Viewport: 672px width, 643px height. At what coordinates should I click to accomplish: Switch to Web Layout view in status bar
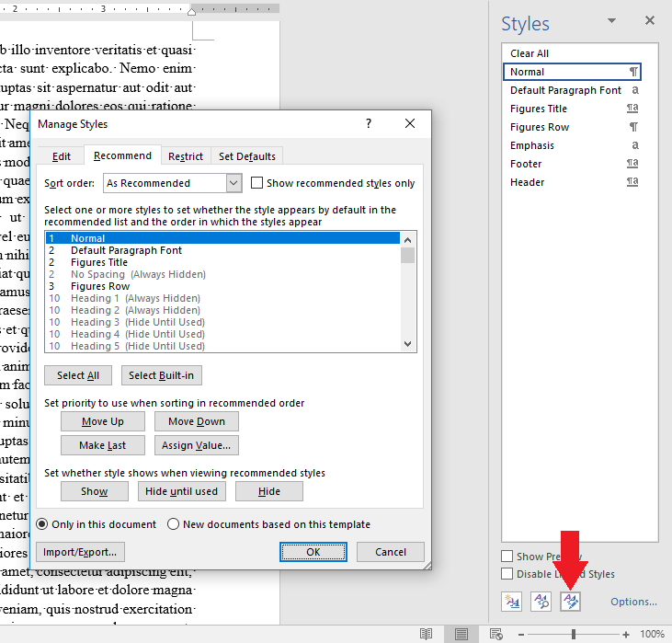pyautogui.click(x=496, y=634)
